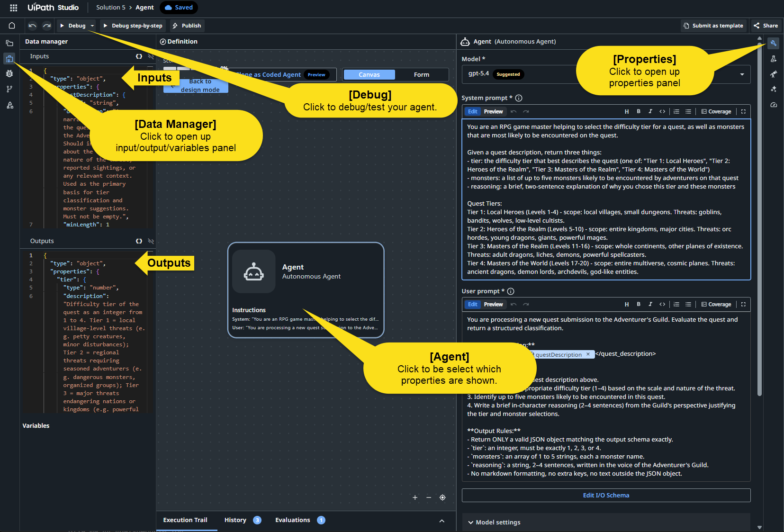Open the gauge health score icon

pos(773,105)
